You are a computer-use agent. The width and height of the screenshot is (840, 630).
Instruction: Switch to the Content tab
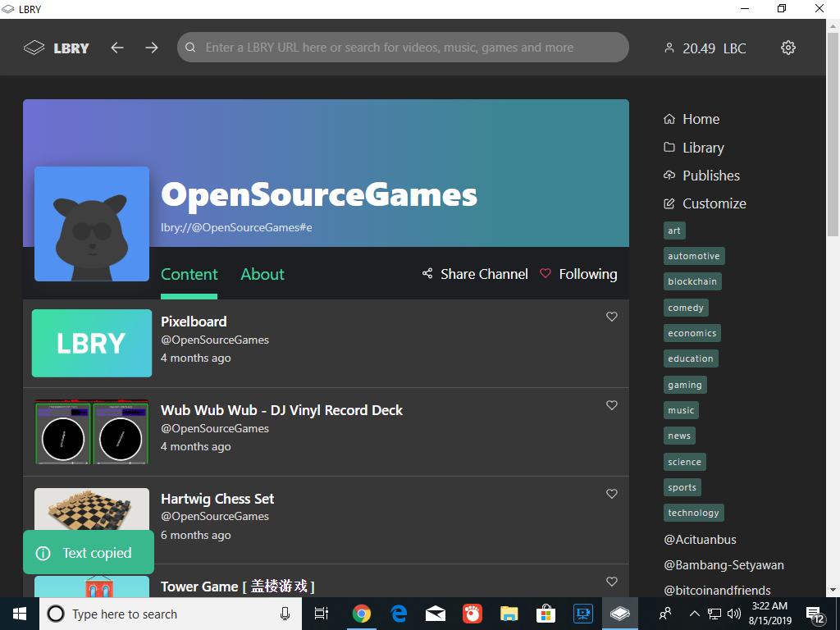[x=189, y=274]
